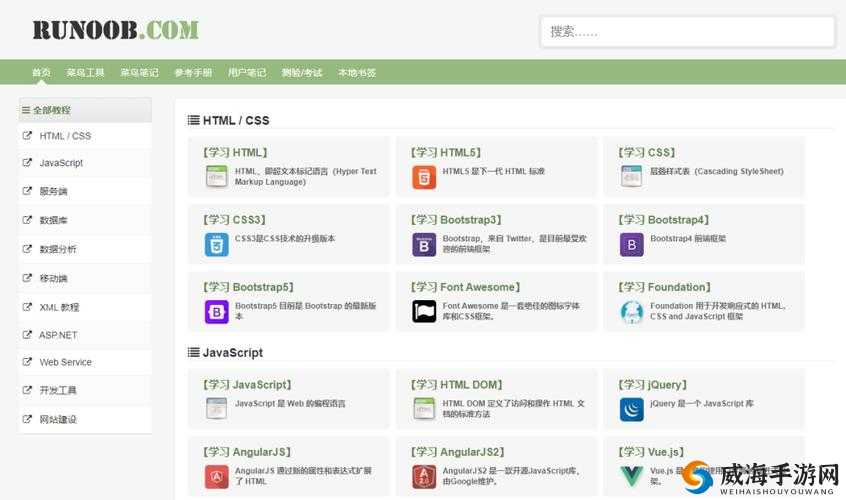This screenshot has height=500, width=846.
Task: Click external-link icon beside 移动端
Action: pos(27,278)
